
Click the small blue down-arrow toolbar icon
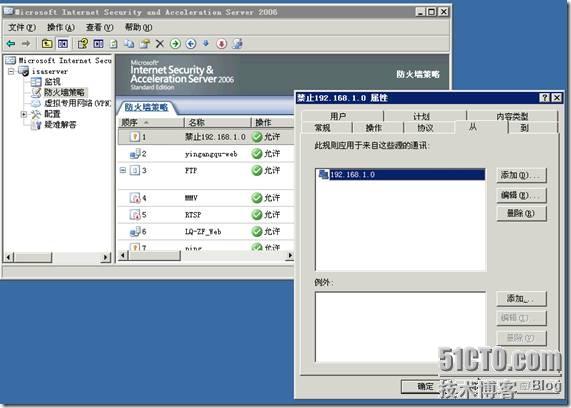pos(206,43)
